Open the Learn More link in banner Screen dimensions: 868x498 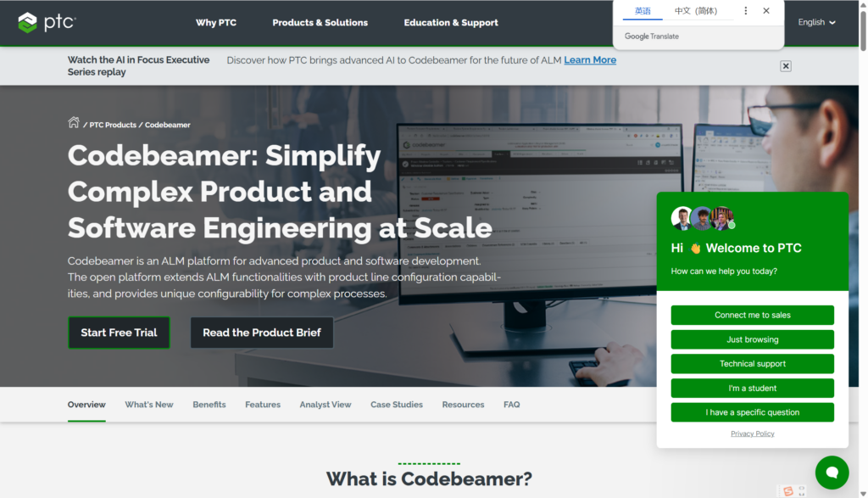pyautogui.click(x=590, y=60)
